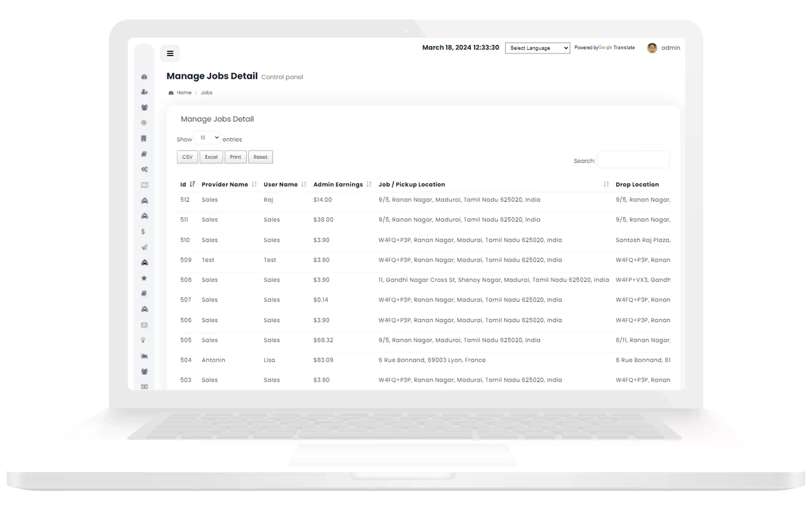This screenshot has height=513, width=812.
Task: Click the Drop Location column header
Action: (637, 184)
